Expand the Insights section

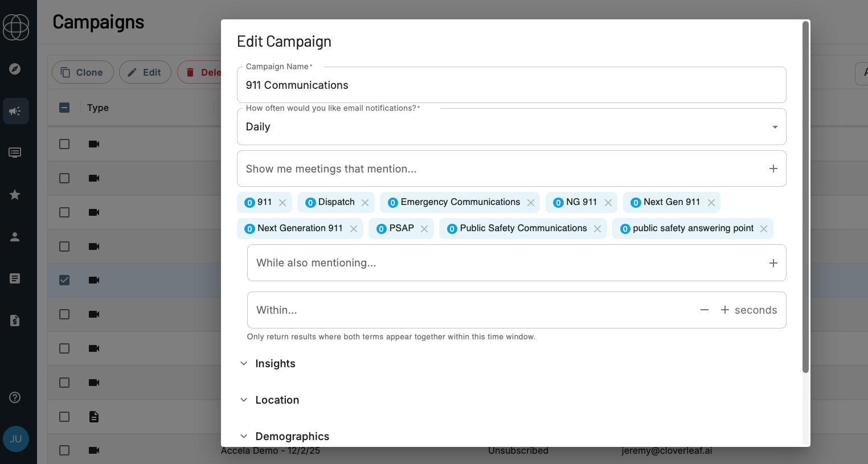point(275,364)
